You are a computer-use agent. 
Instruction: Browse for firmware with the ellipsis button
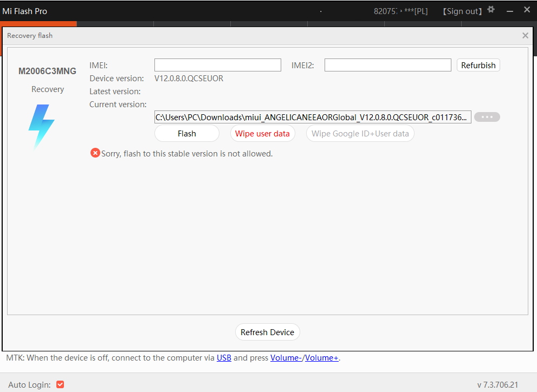487,117
